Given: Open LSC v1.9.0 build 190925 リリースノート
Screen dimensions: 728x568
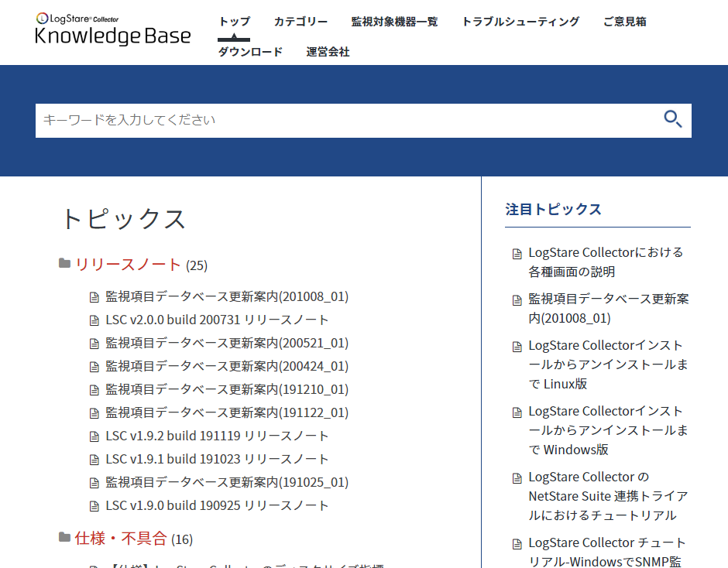Looking at the screenshot, I should tap(218, 505).
